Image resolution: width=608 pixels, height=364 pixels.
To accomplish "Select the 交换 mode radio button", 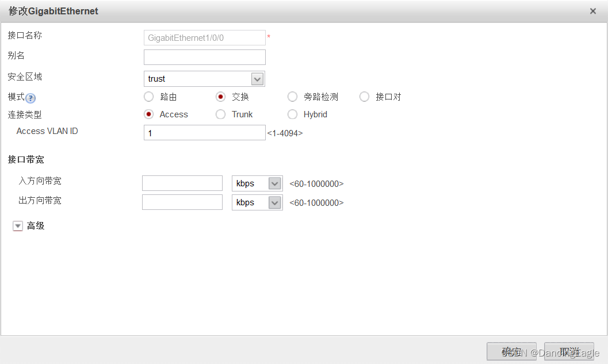I will coord(221,97).
